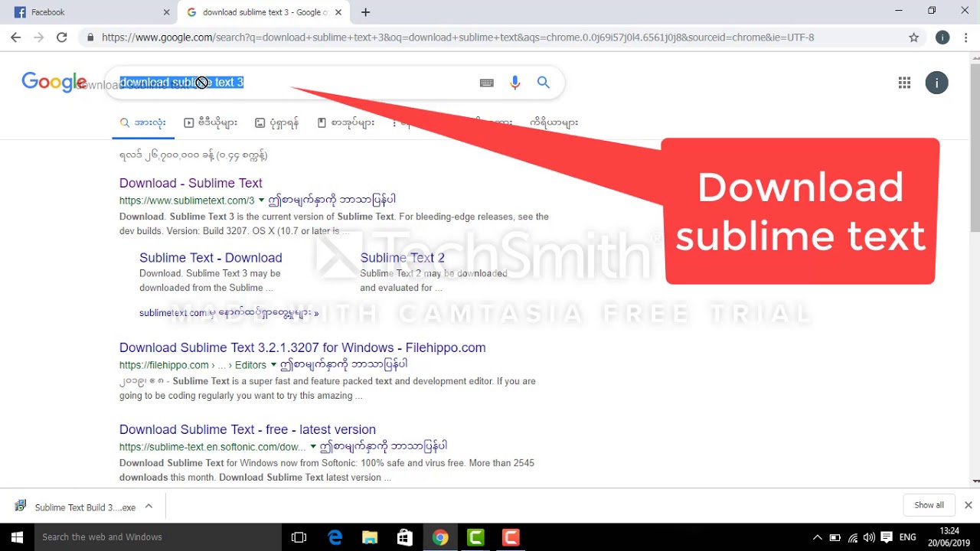Open downloaded Sublime Text Build exe file
This screenshot has height=551, width=980.
click(75, 507)
